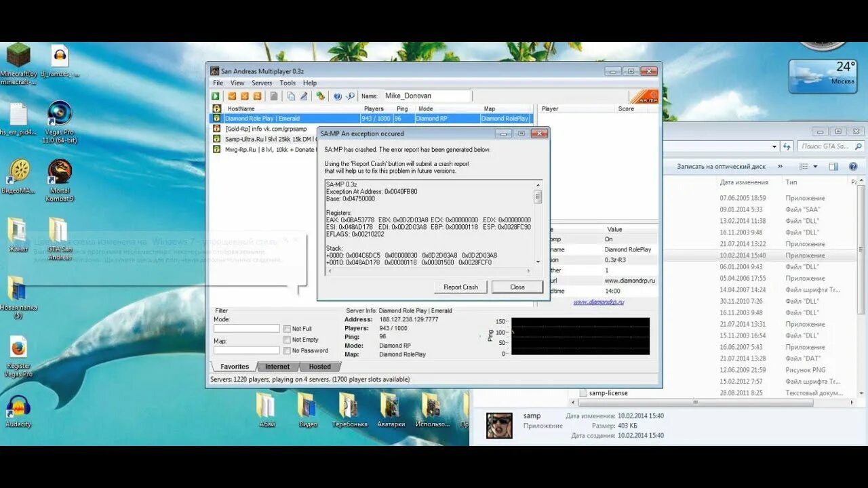Open the www.diamondrp.ru link
868x488 pixels.
click(x=599, y=302)
